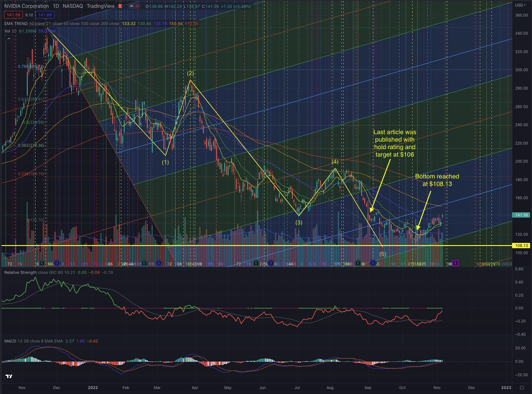The height and width of the screenshot is (394, 532).
Task: Open the purple upcoming earnings E marker
Action: [x=455, y=263]
